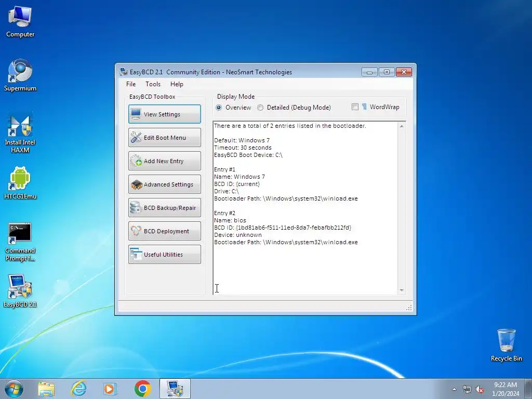Open the clock showing 9:22 AM
The width and height of the screenshot is (532, 399).
505,389
